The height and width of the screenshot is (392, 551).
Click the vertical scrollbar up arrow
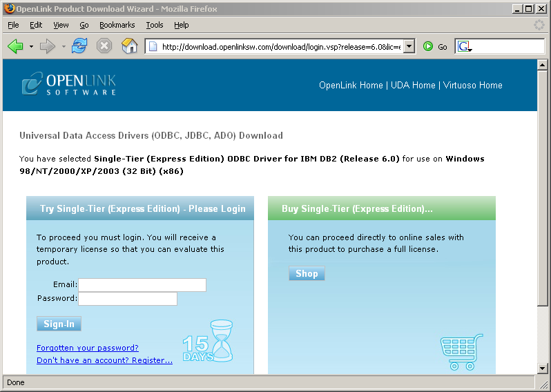pos(543,65)
